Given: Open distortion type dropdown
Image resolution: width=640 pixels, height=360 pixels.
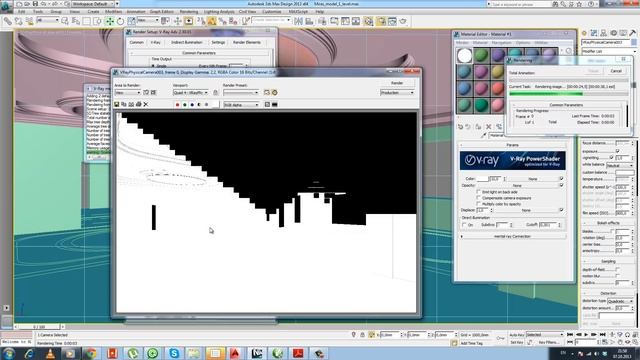Looking at the screenshot, I should pyautogui.click(x=620, y=301).
